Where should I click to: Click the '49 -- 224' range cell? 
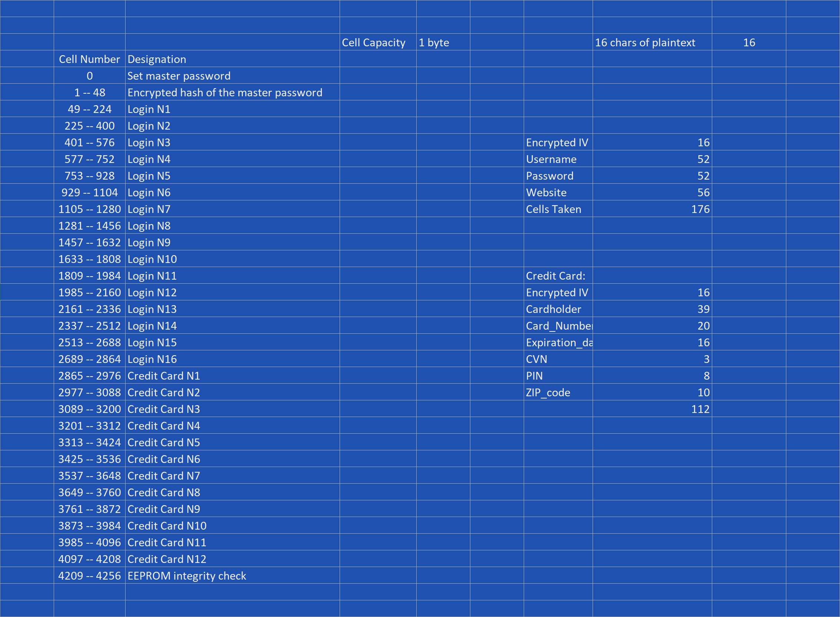tap(90, 109)
